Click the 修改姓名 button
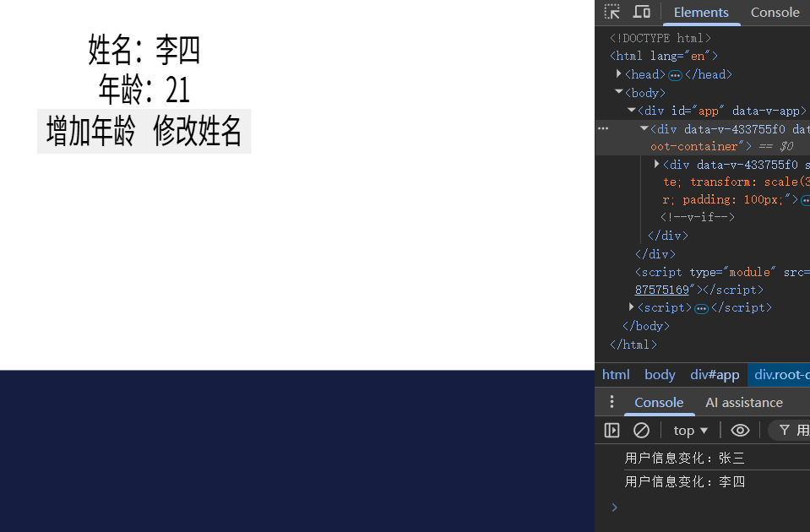This screenshot has height=532, width=810. click(x=198, y=132)
